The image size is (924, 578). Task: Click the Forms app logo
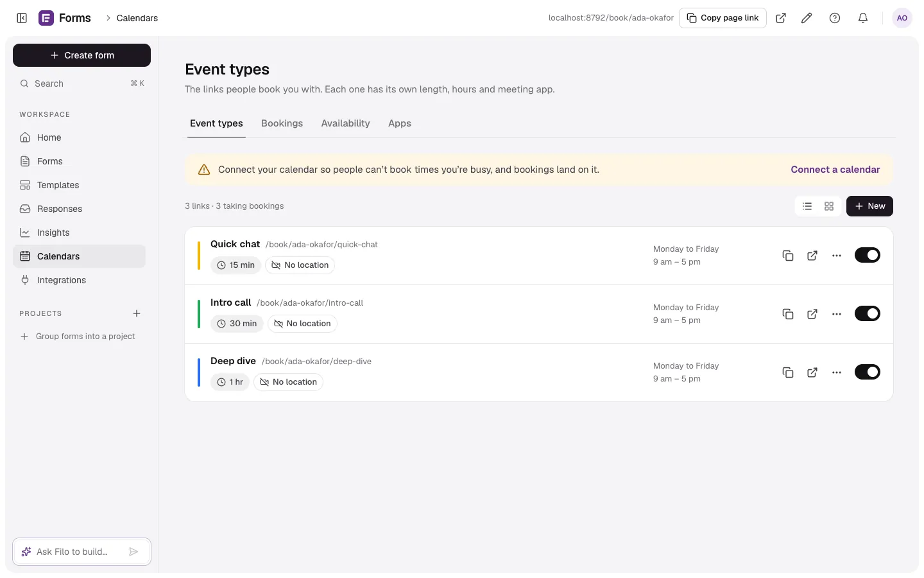point(46,18)
